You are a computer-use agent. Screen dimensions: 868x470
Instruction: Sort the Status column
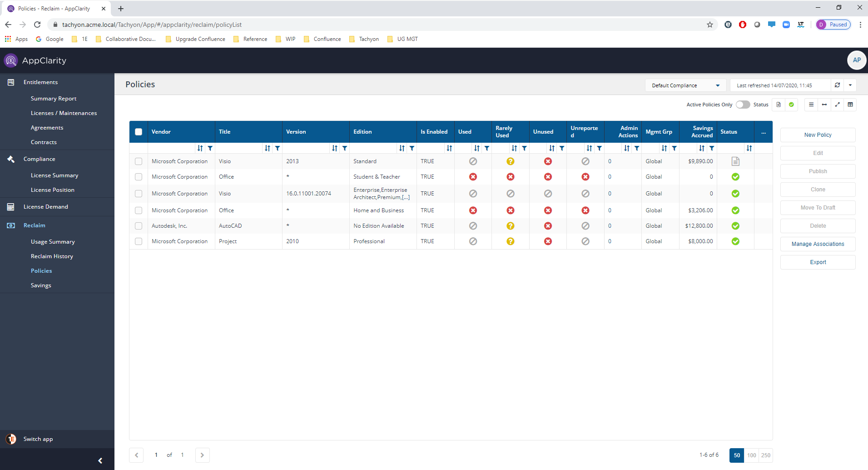click(749, 148)
